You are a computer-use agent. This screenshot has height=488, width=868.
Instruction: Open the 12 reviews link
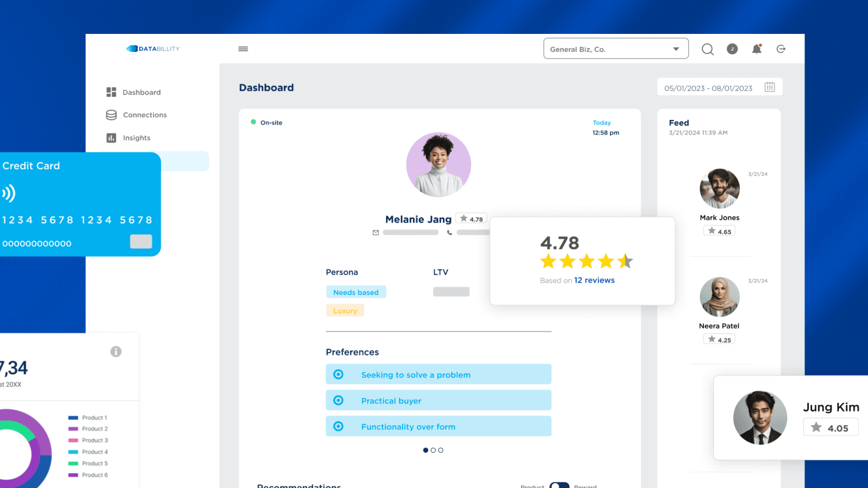pyautogui.click(x=594, y=280)
